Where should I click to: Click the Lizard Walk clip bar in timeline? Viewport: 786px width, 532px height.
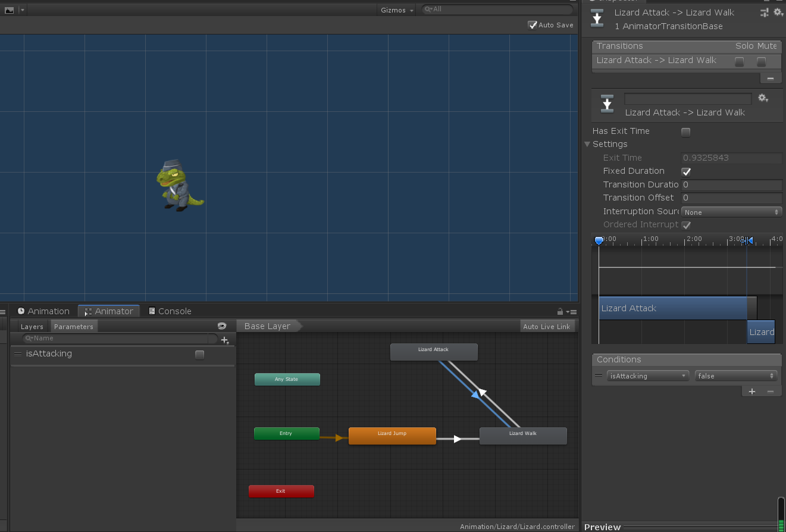coord(761,332)
